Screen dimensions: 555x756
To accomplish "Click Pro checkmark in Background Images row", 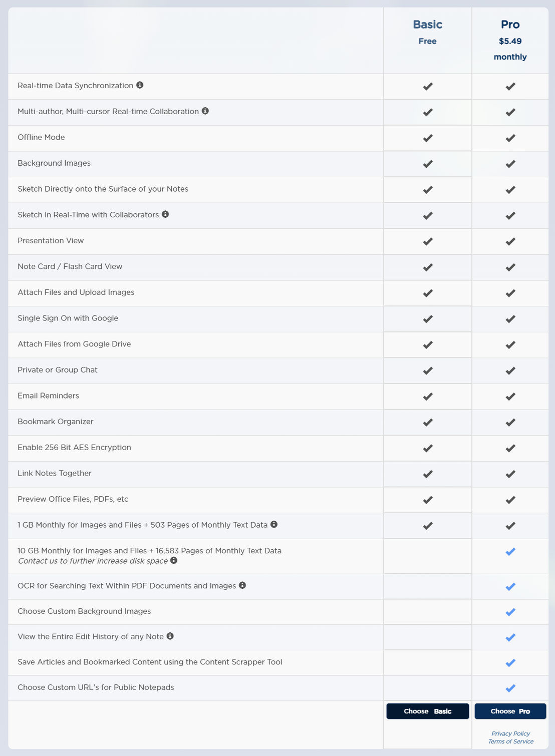I will tap(510, 164).
